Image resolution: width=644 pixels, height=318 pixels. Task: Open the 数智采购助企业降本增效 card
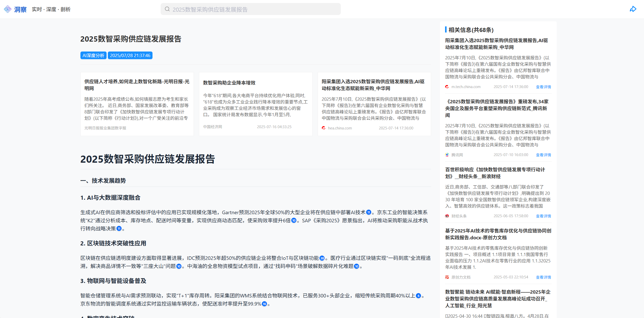pos(256,104)
